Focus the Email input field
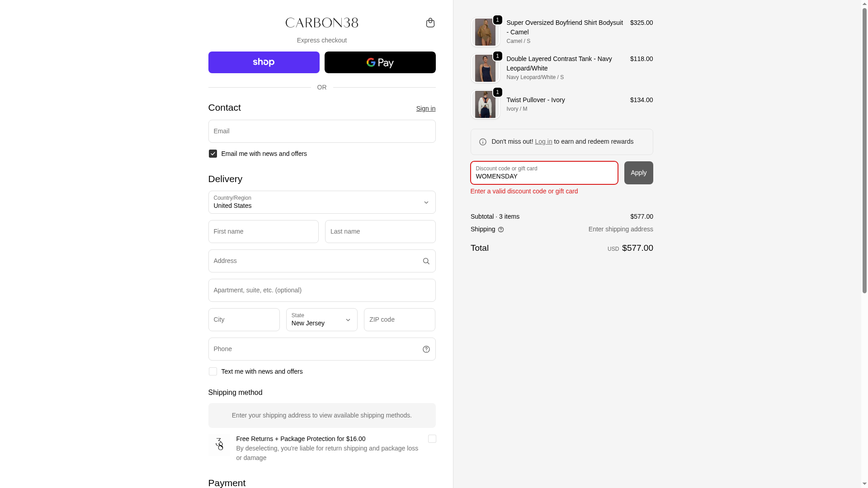The width and height of the screenshot is (868, 488). click(x=322, y=131)
